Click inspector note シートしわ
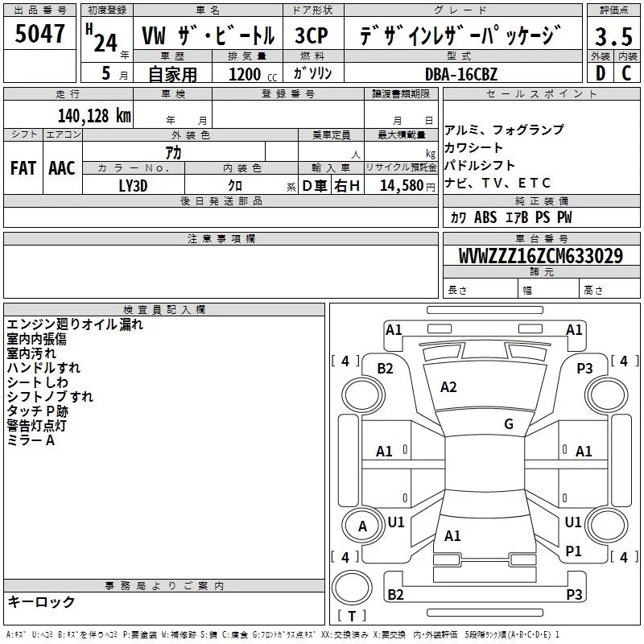 (x=37, y=382)
